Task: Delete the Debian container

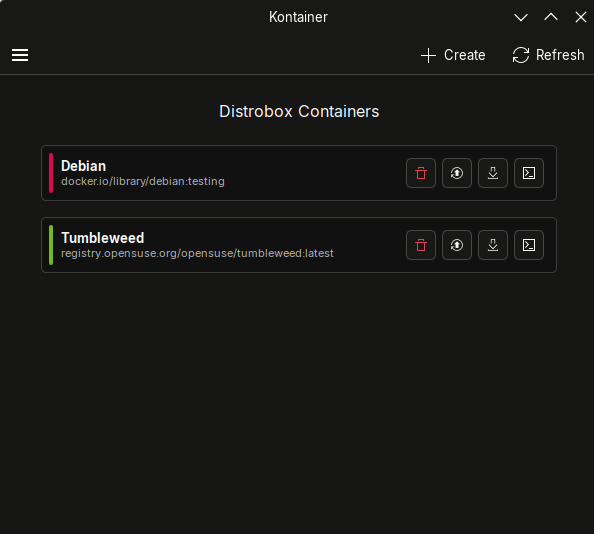Action: (x=421, y=173)
